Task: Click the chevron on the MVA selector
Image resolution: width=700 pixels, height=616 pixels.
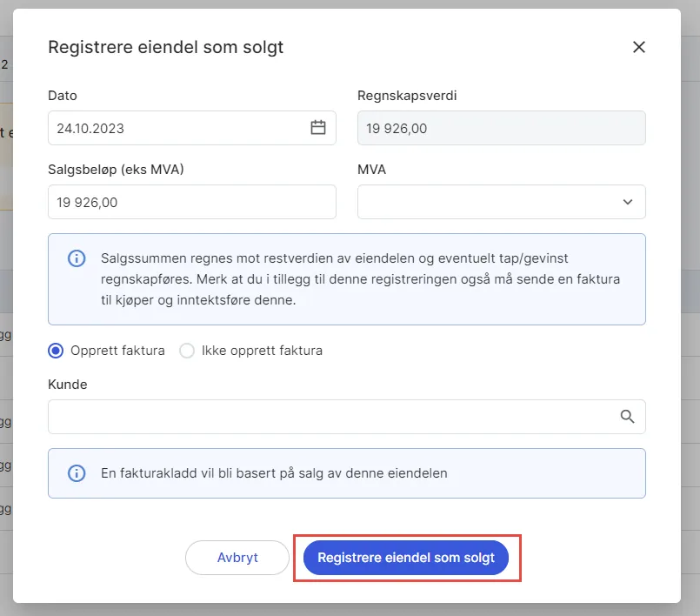Action: pos(626,201)
